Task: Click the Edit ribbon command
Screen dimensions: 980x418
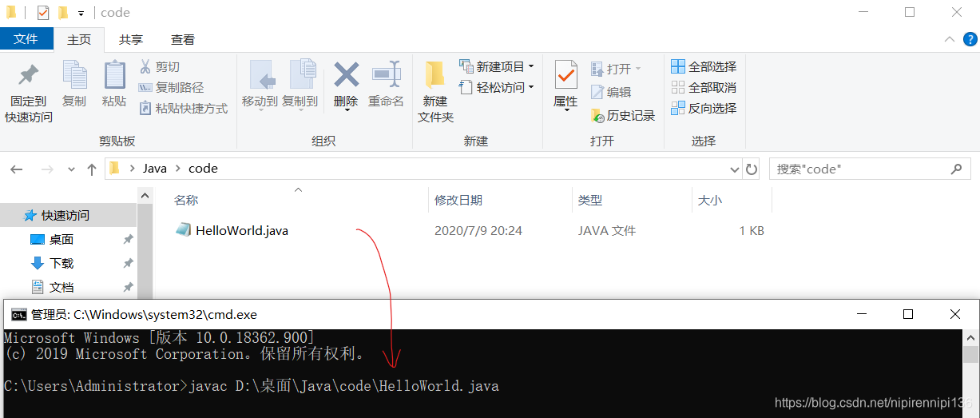Action: point(611,93)
